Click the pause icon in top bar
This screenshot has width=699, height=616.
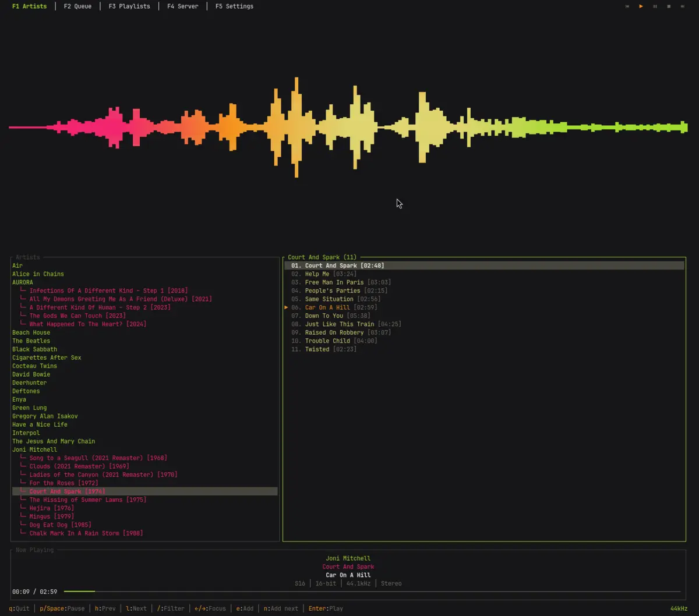[x=655, y=6]
